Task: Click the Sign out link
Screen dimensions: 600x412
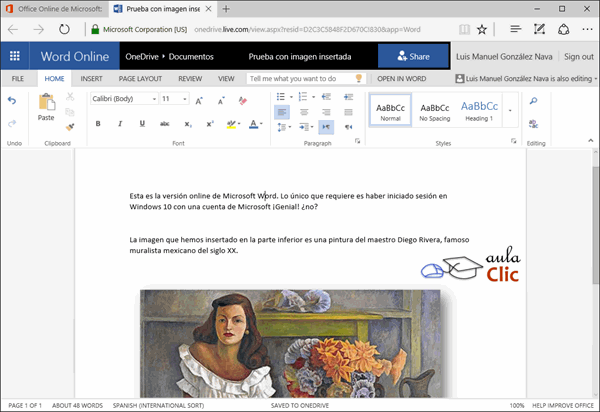Action: [579, 57]
